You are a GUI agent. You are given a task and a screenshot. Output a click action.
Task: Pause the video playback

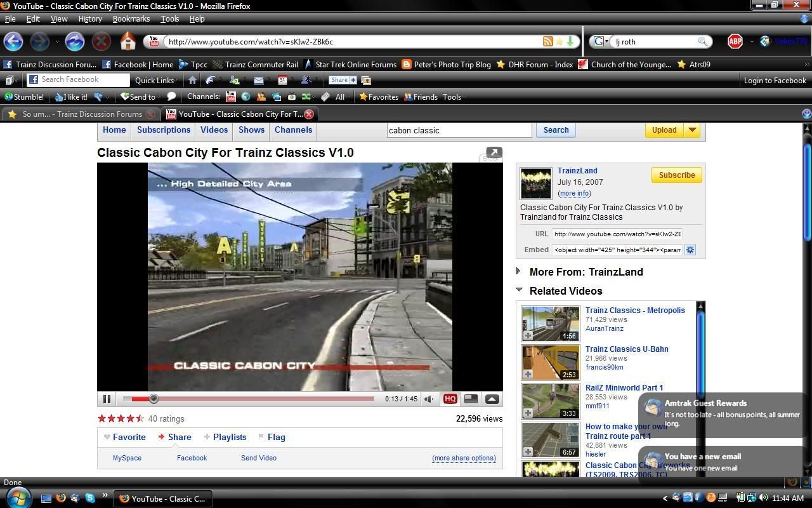point(107,399)
